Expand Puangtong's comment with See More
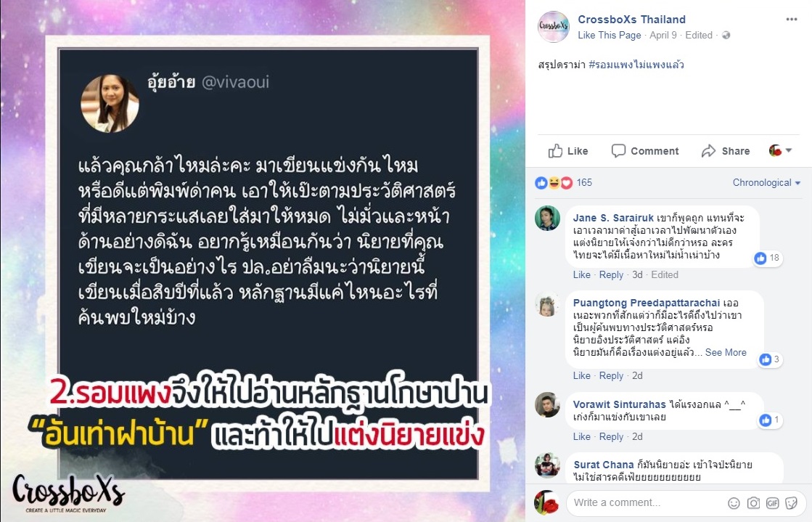Viewport: 812px width, 522px height. pos(726,353)
